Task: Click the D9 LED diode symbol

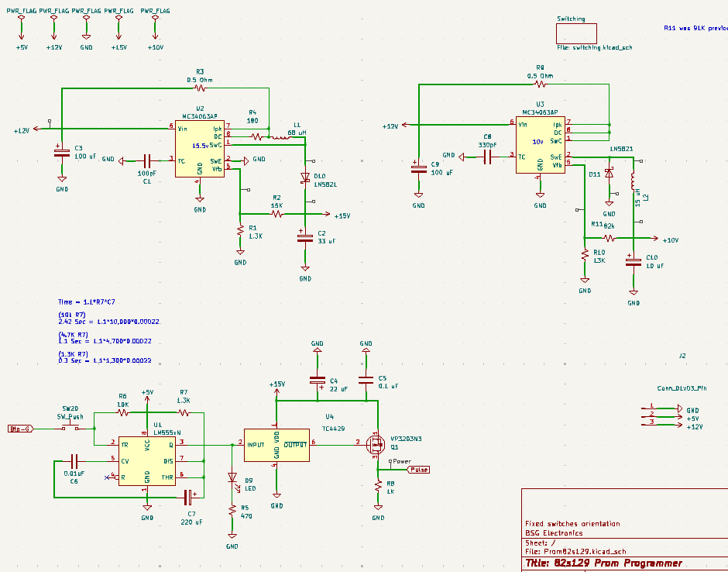Action: pyautogui.click(x=231, y=478)
